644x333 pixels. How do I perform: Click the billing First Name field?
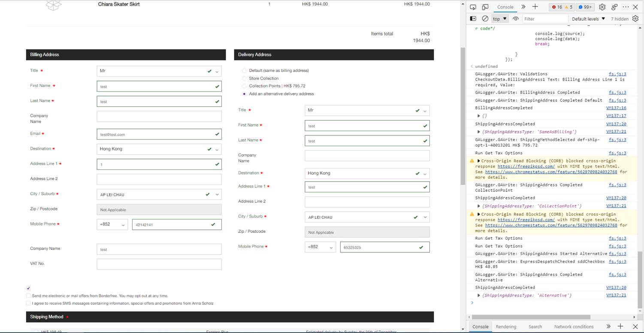[159, 87]
